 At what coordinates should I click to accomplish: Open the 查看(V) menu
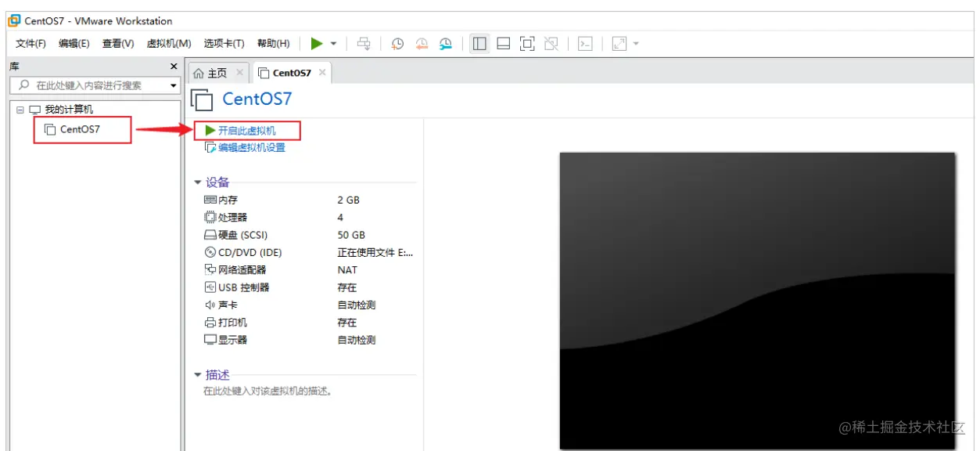click(x=118, y=44)
